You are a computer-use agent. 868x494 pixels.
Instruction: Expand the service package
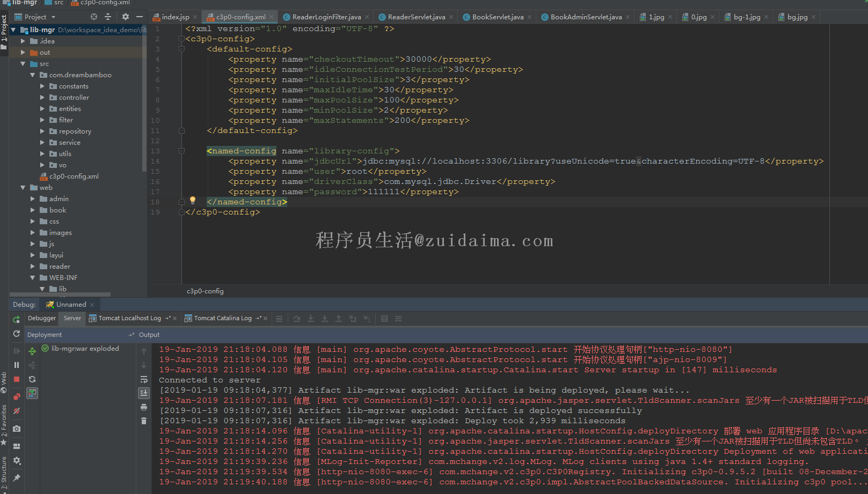pos(42,142)
